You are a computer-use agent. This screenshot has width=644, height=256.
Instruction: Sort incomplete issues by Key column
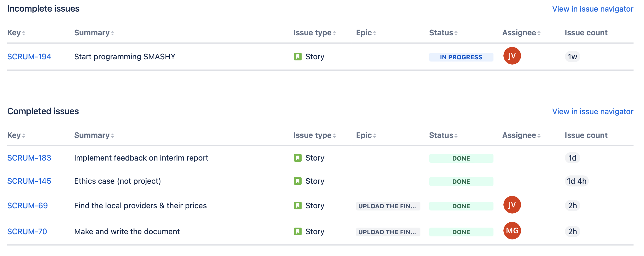click(x=16, y=33)
